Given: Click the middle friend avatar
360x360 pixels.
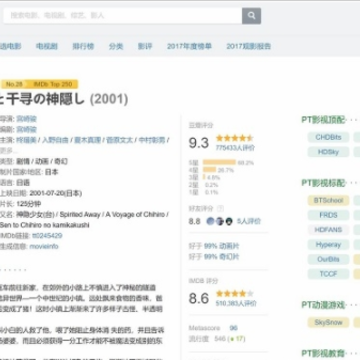Looking at the screenshot, I should [219, 221].
